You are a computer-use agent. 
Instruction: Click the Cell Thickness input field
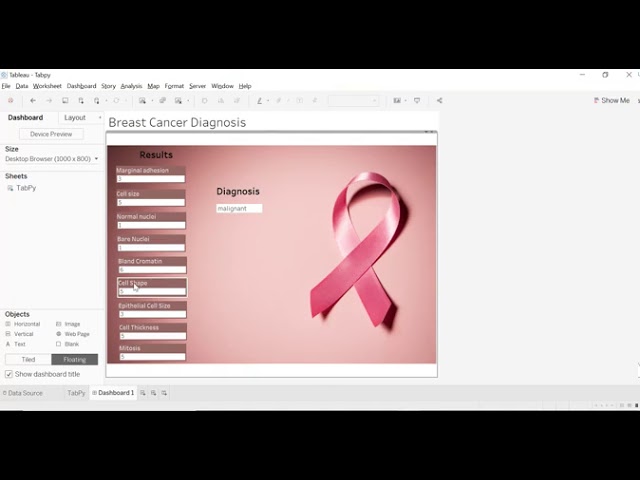pyautogui.click(x=153, y=336)
